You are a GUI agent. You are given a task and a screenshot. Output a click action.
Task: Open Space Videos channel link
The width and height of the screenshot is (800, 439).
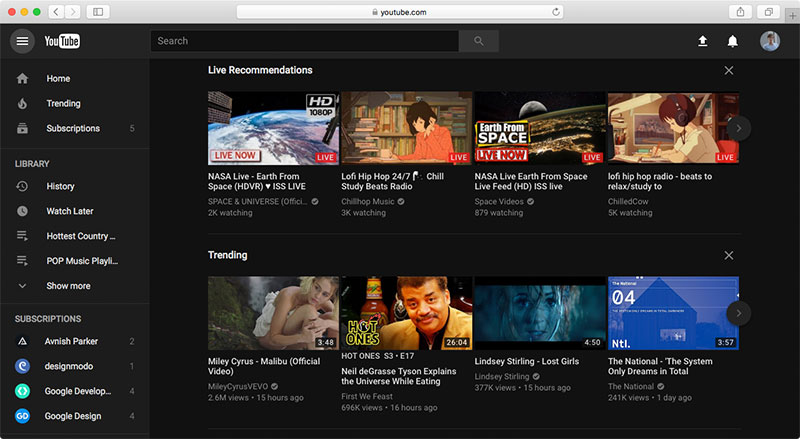pyautogui.click(x=499, y=202)
